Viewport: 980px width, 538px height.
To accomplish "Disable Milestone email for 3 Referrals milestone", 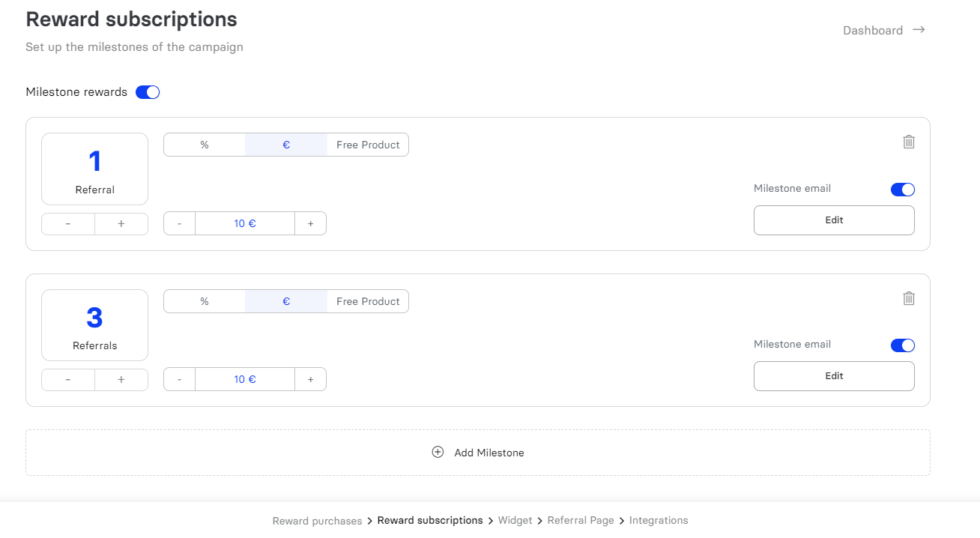I will pyautogui.click(x=902, y=345).
